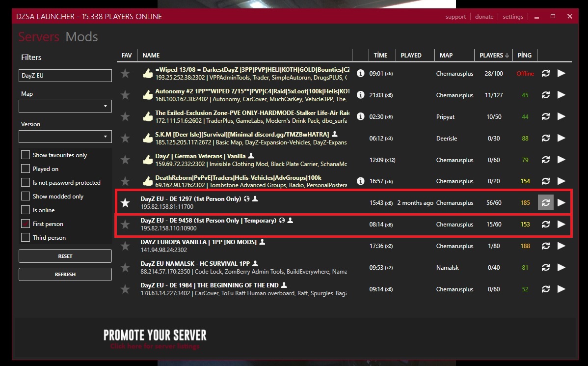
Task: Click the REFRESH server list button
Action: [65, 275]
